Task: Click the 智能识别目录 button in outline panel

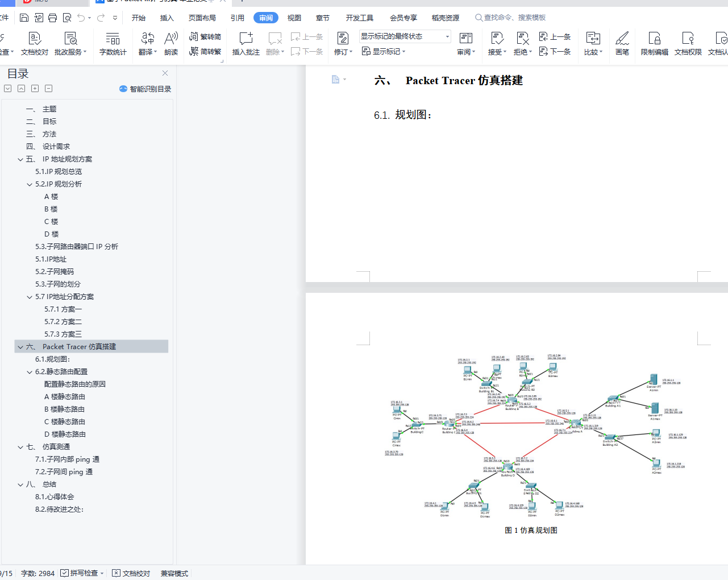Action: 145,89
